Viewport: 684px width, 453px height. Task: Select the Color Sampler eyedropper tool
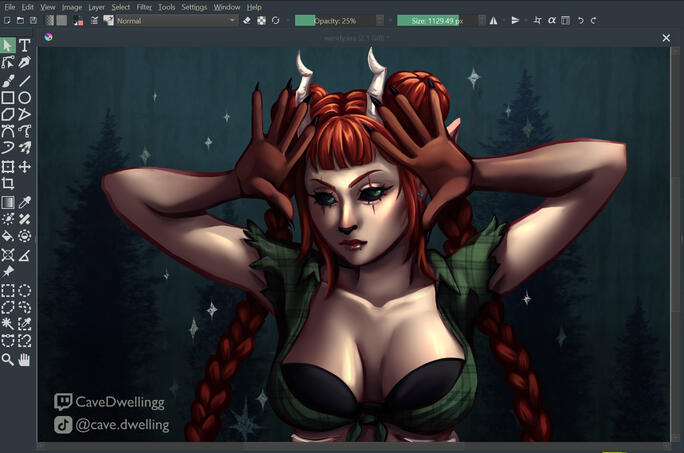[24, 202]
